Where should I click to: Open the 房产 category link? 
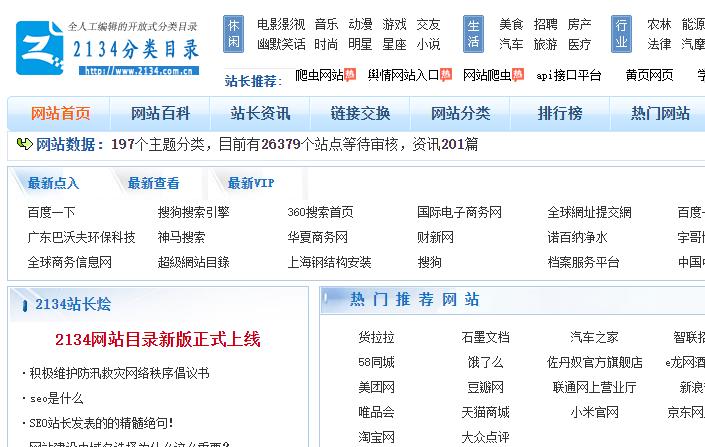point(579,24)
